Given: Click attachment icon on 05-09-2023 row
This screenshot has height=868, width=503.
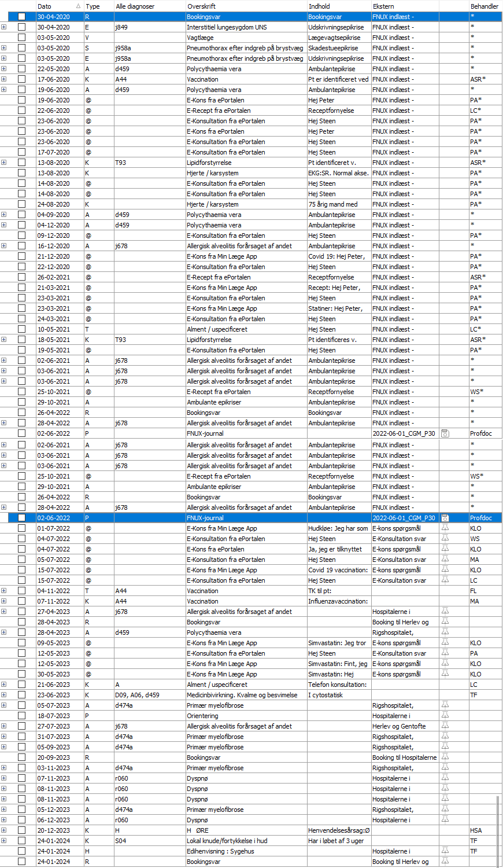Looking at the screenshot, I should (445, 747).
